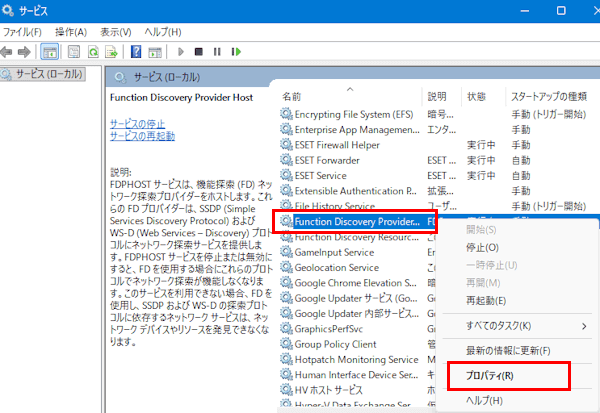Choose 停止(O) in the context menu
The height and width of the screenshot is (413, 600).
pos(482,248)
